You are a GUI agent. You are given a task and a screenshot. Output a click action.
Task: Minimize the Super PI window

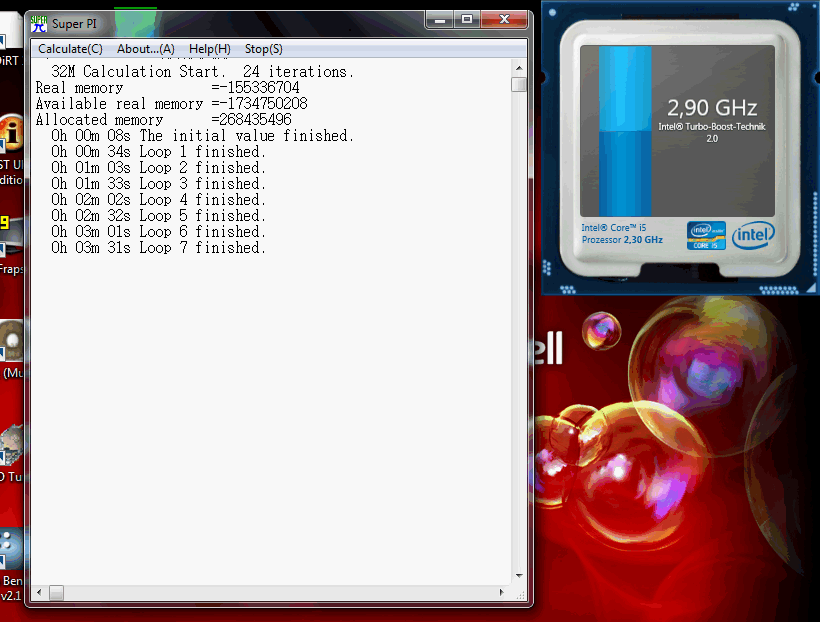tap(440, 20)
